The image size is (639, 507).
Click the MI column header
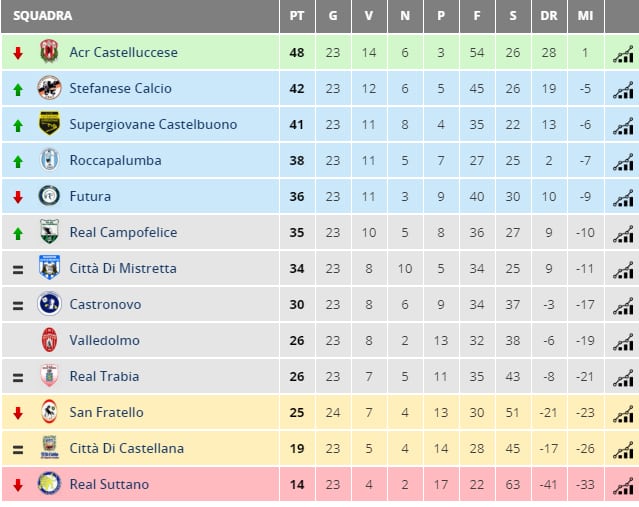coord(585,16)
